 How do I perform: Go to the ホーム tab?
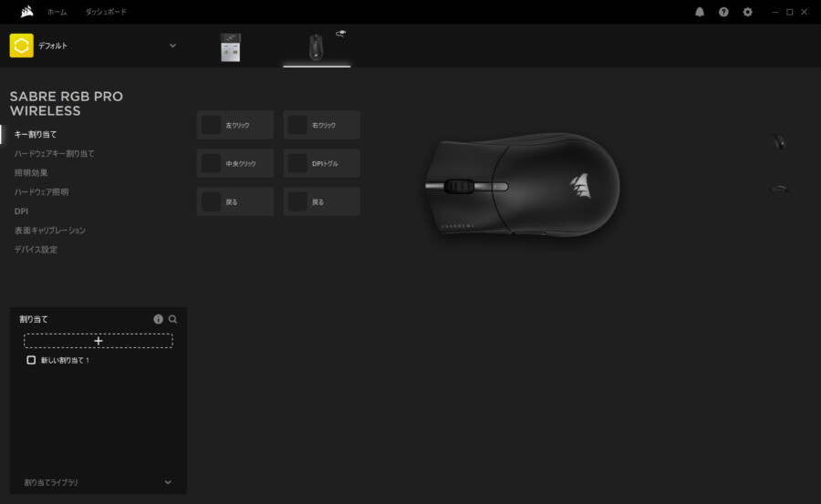coord(57,12)
